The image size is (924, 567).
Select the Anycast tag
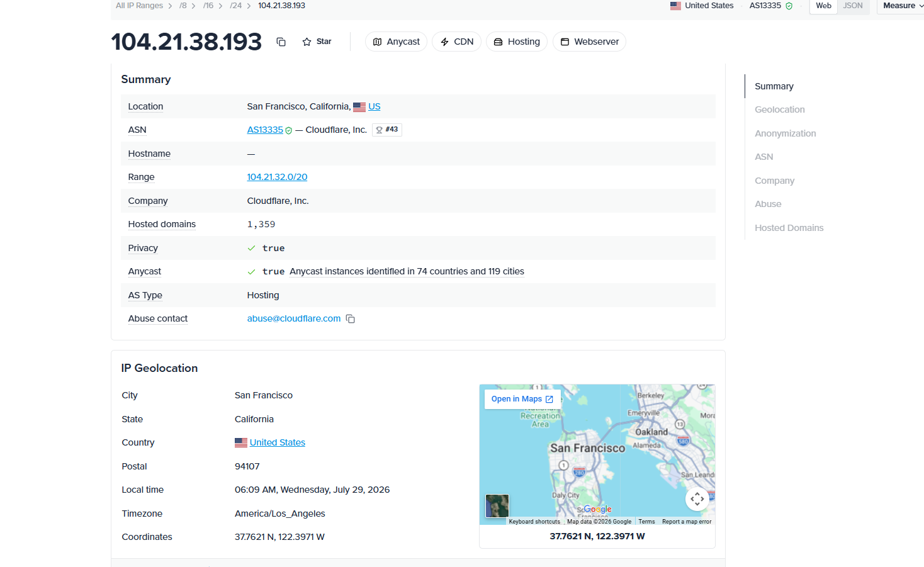396,42
